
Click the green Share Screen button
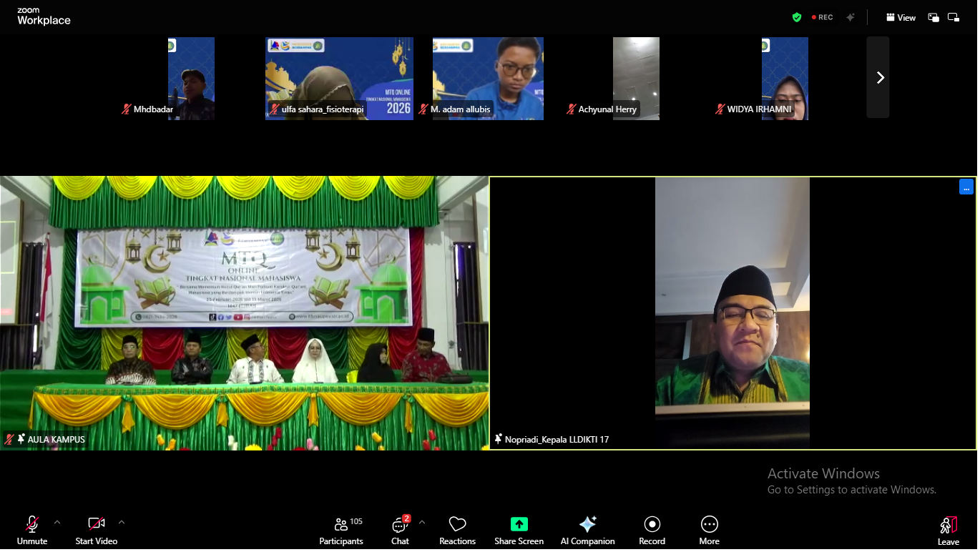pos(519,531)
